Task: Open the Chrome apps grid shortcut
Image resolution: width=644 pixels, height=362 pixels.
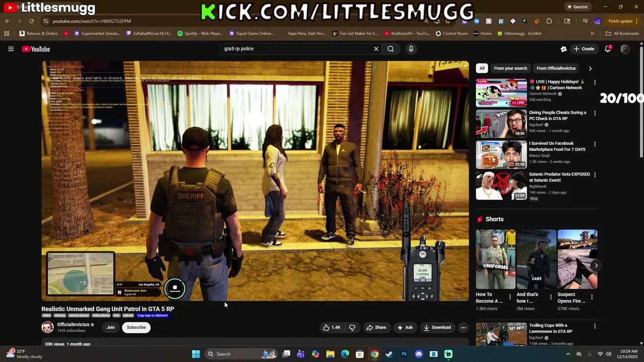Action: 7,34
